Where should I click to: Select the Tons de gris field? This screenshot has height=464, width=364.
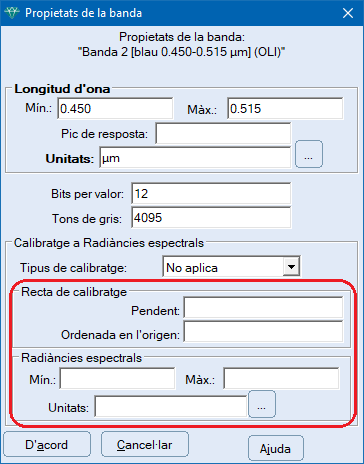[211, 218]
